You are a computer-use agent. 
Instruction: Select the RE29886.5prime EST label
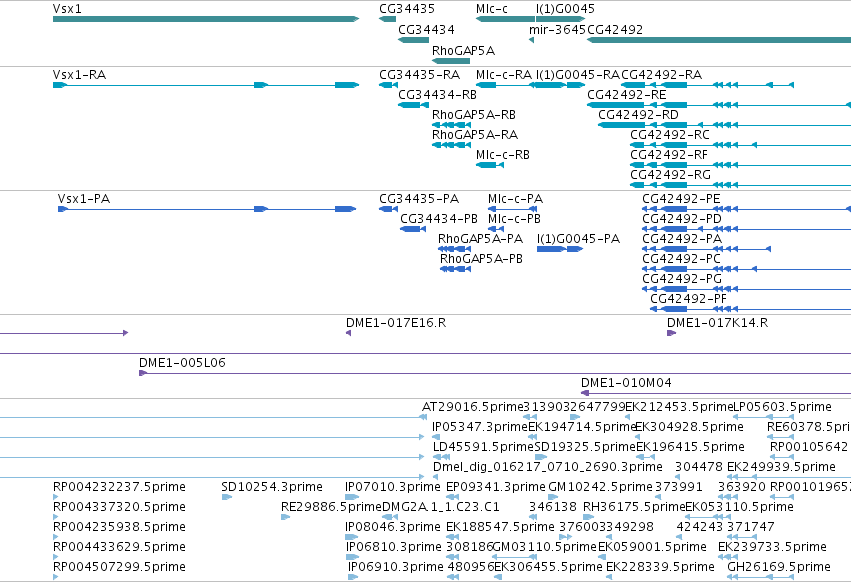click(332, 507)
